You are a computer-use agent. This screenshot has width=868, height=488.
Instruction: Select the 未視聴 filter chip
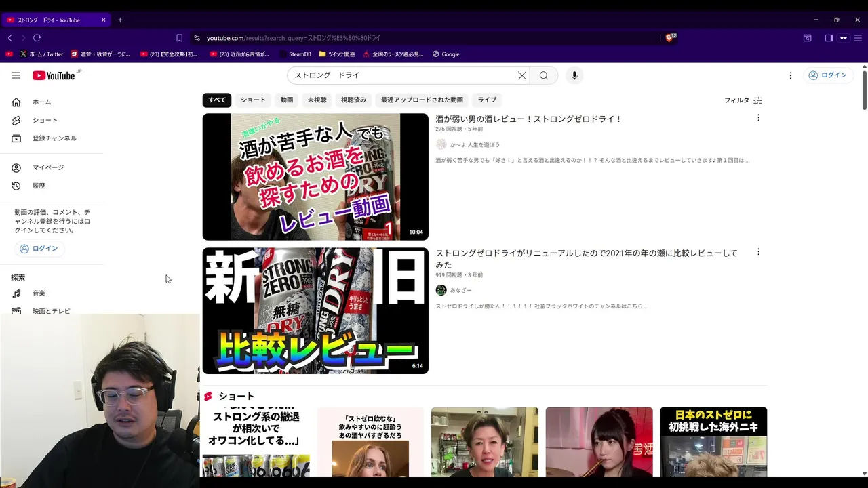click(x=317, y=100)
